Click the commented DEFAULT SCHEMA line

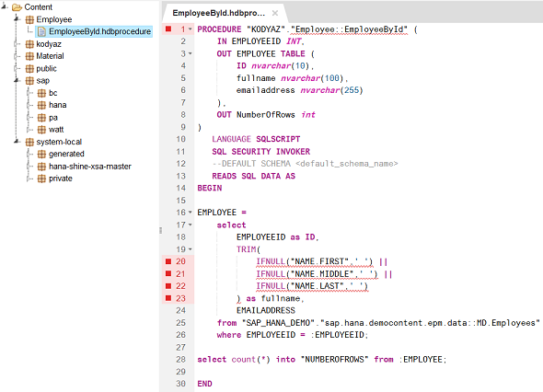click(x=305, y=164)
